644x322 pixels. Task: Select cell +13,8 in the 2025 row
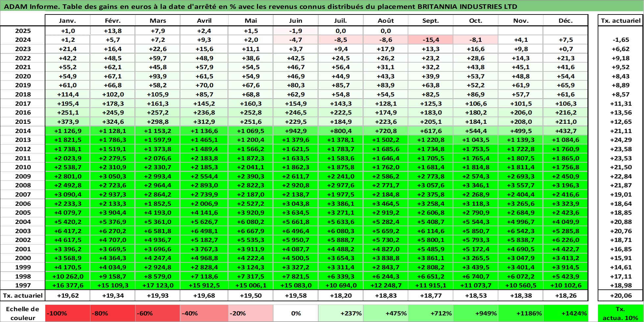click(112, 31)
